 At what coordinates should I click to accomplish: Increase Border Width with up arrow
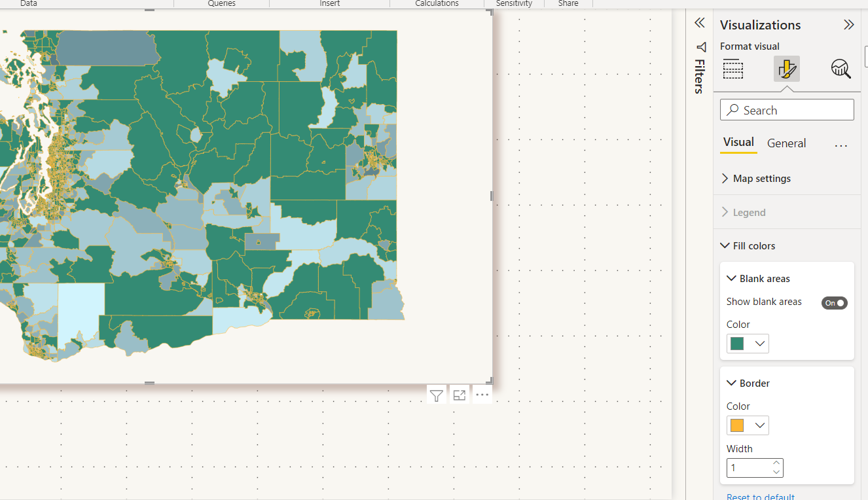click(776, 463)
